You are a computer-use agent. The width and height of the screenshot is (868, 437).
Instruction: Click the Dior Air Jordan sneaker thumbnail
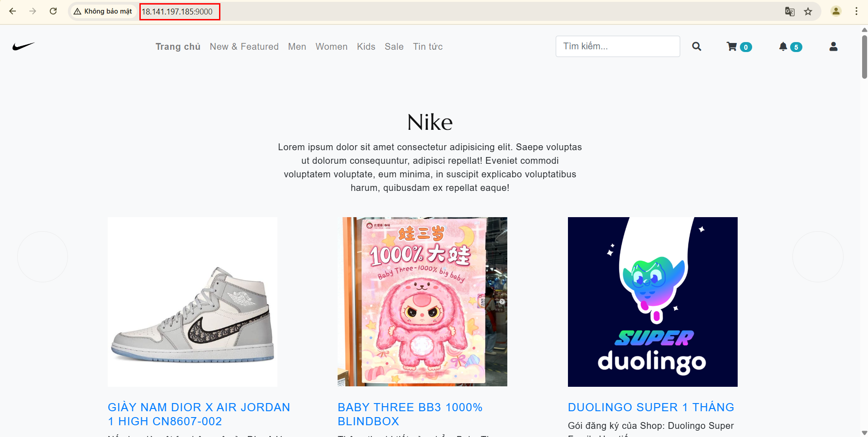coord(192,302)
